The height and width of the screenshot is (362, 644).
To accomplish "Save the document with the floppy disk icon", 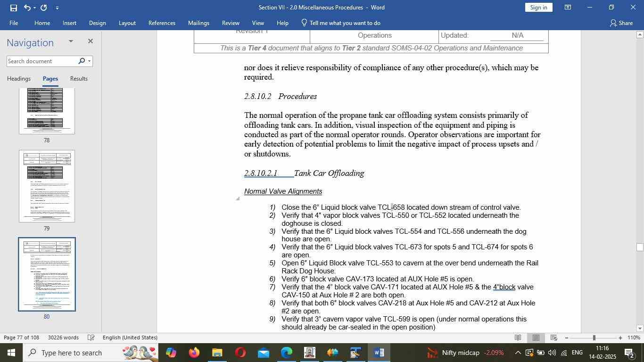I will click(13, 8).
